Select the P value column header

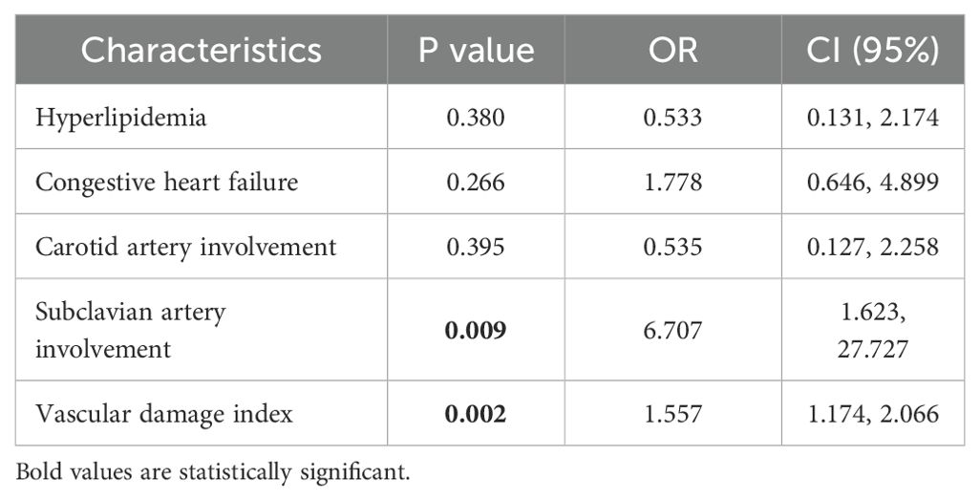[x=476, y=51]
